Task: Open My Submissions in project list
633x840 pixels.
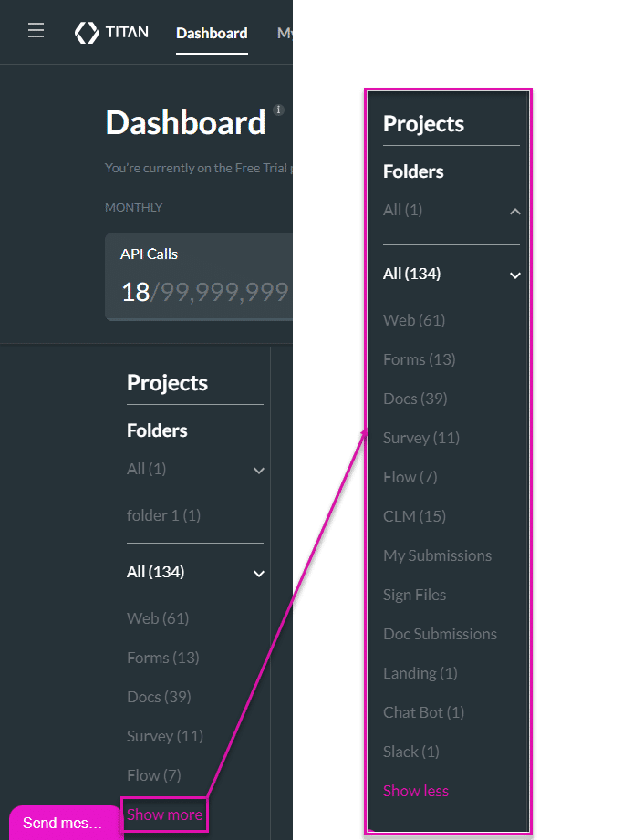Action: click(x=437, y=555)
